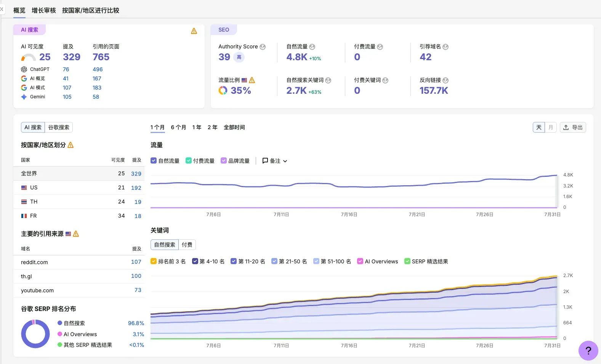Open the reddit.com domain row
601x364 pixels.
coord(79,262)
